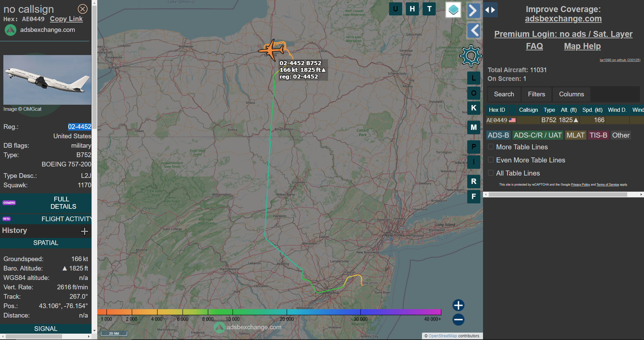Open OpenStreetMap contributors link
The height and width of the screenshot is (340, 644).
pyautogui.click(x=443, y=336)
